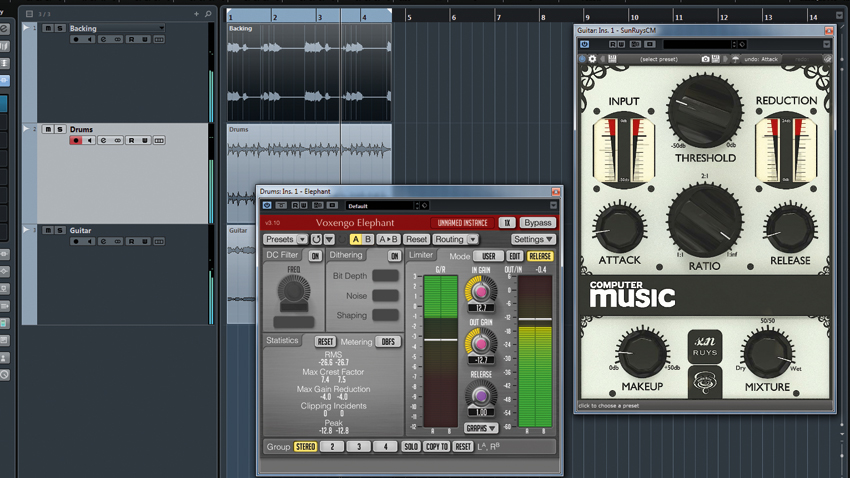Reset the Statistics readout
The width and height of the screenshot is (850, 478).
[325, 341]
